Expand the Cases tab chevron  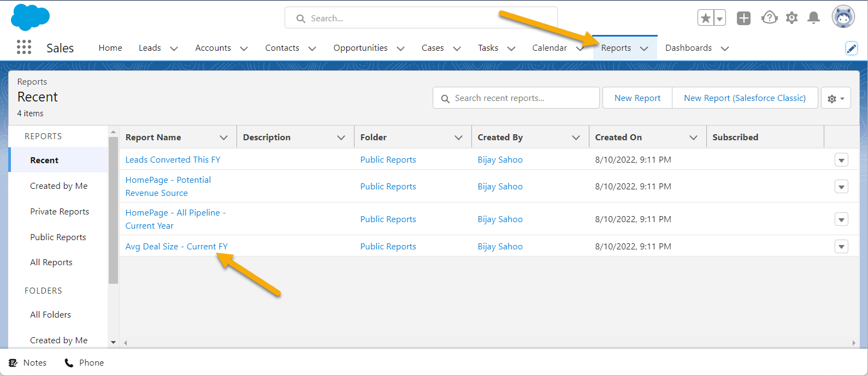[457, 49]
